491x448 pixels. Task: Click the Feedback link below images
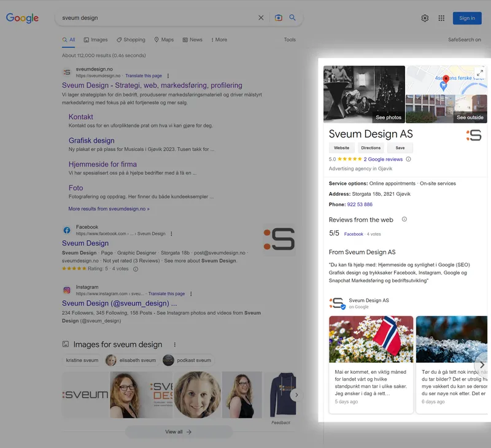pyautogui.click(x=280, y=423)
